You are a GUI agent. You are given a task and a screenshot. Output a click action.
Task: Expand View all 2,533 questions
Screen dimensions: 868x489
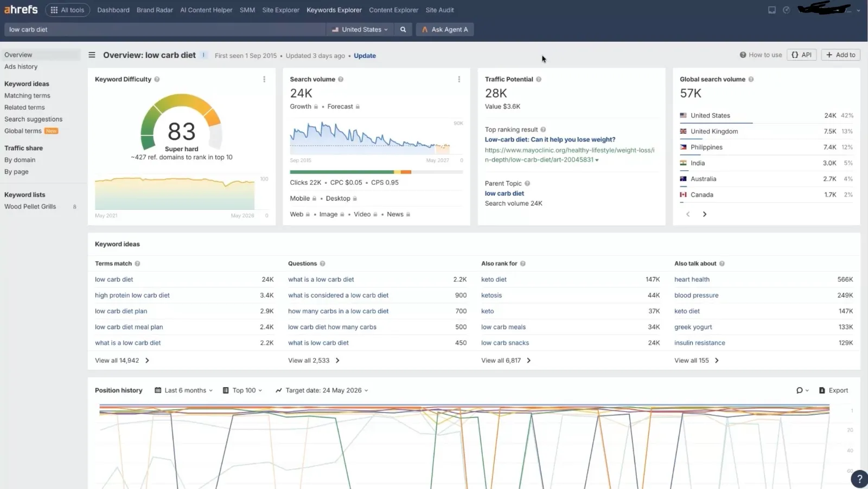[314, 361]
